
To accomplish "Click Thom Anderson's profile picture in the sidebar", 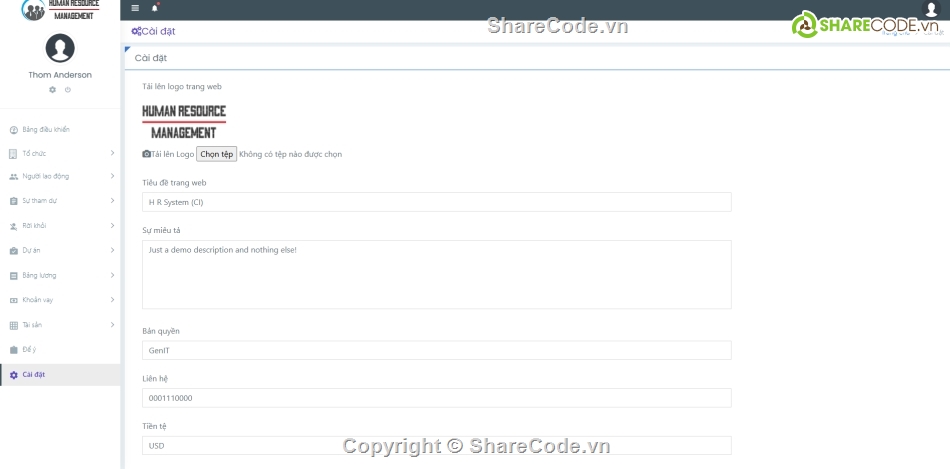I will 60,48.
